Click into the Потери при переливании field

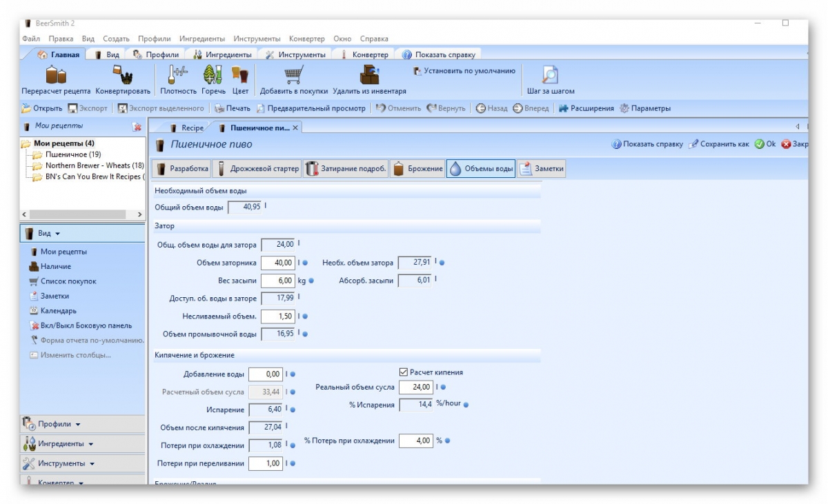pos(266,463)
